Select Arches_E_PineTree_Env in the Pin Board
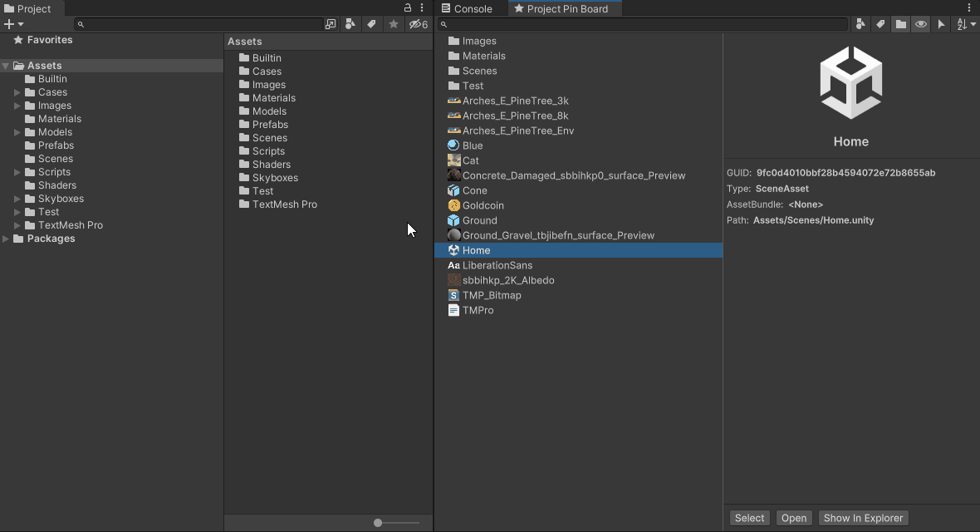 click(578, 131)
